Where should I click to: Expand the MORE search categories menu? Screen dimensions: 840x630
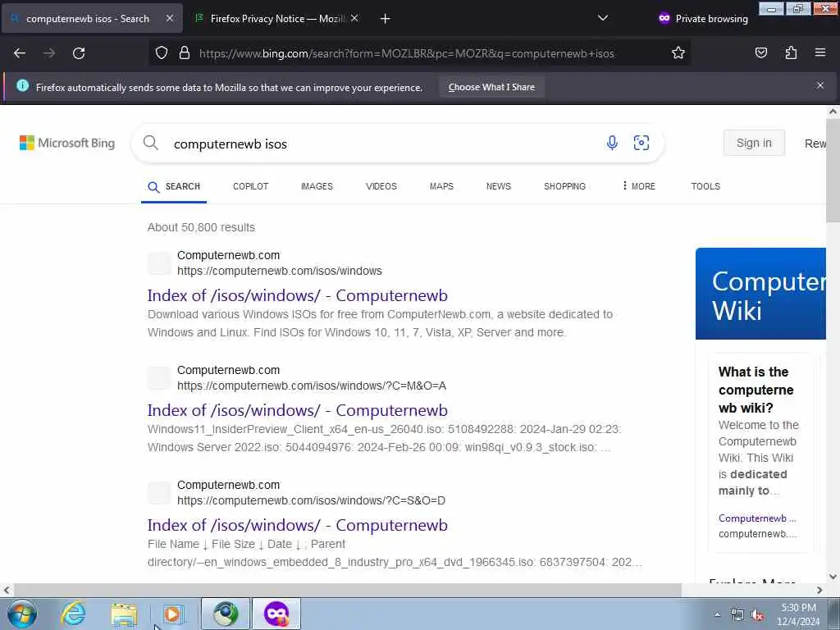[638, 186]
